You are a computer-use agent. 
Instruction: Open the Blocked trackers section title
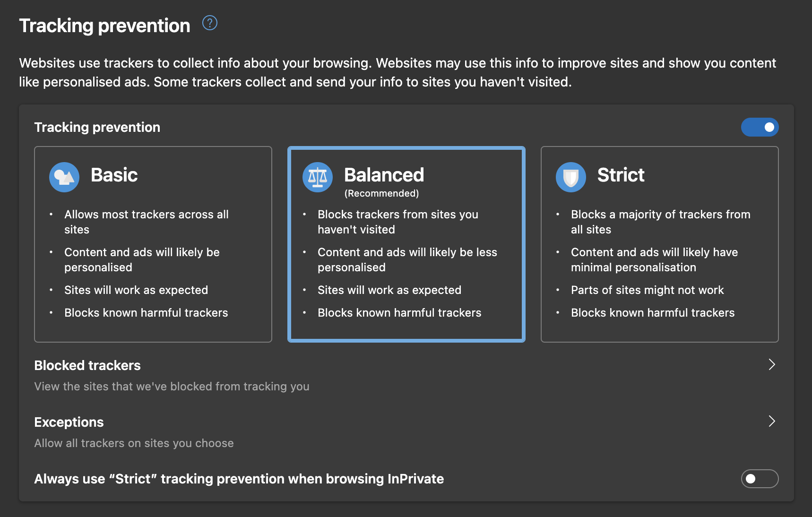(87, 365)
